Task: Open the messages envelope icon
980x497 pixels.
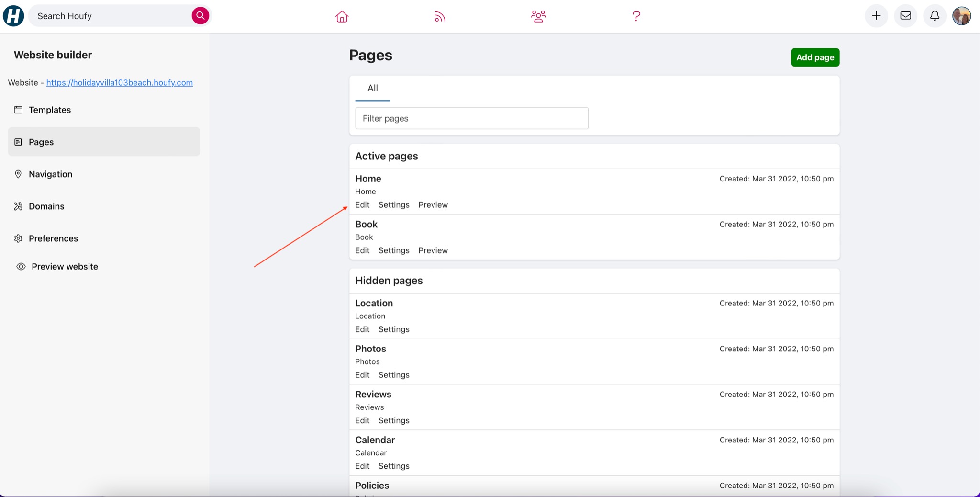Action: (x=905, y=16)
